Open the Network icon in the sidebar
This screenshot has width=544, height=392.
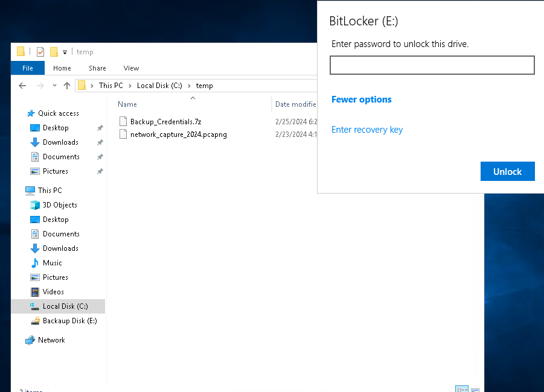(x=30, y=340)
